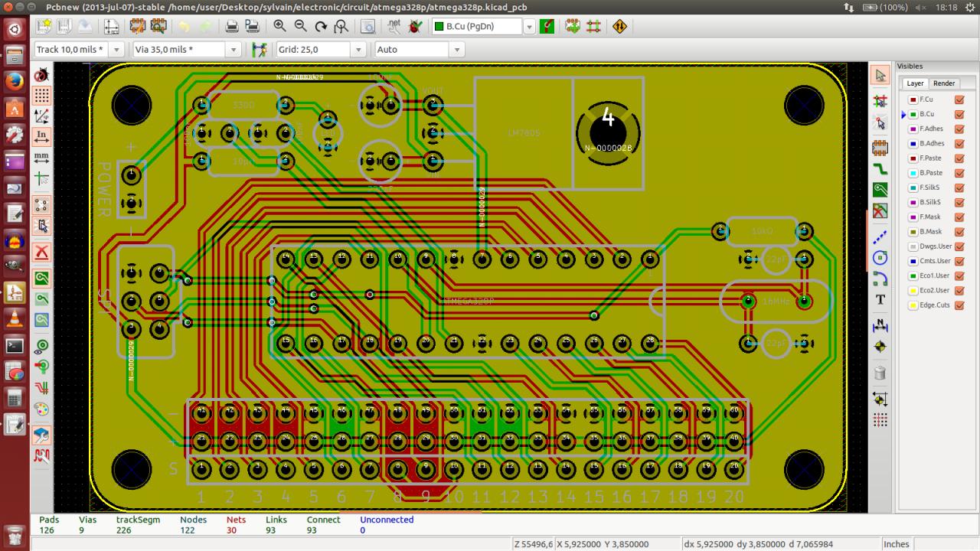Select the Add text tool
This screenshot has height=551, width=980.
tap(880, 300)
